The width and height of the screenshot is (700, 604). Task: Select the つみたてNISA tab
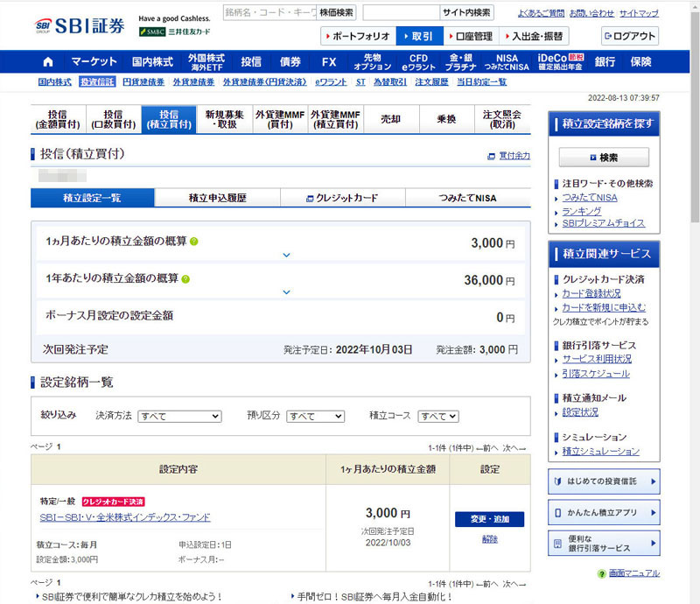click(467, 198)
